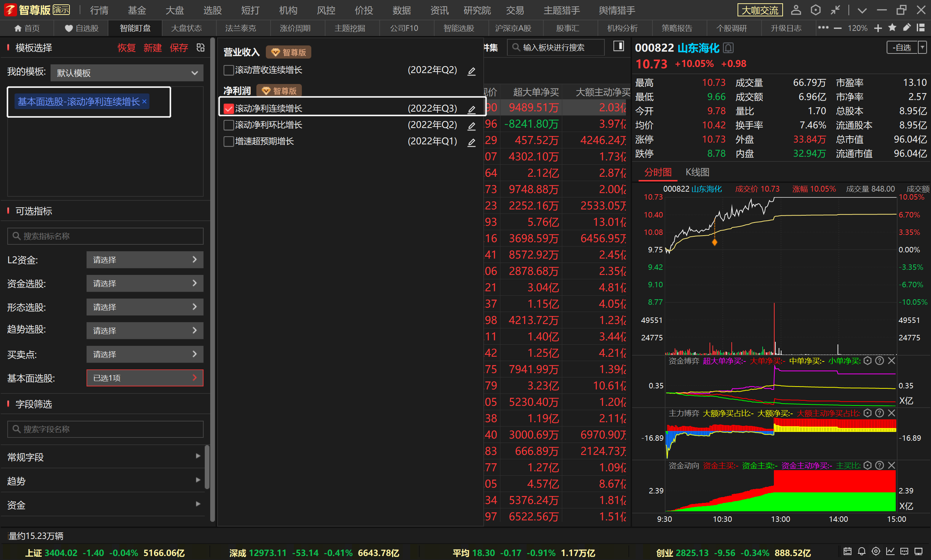Open the 买卖点 请选择 selector
Screen dimensions: 931x560
145,354
